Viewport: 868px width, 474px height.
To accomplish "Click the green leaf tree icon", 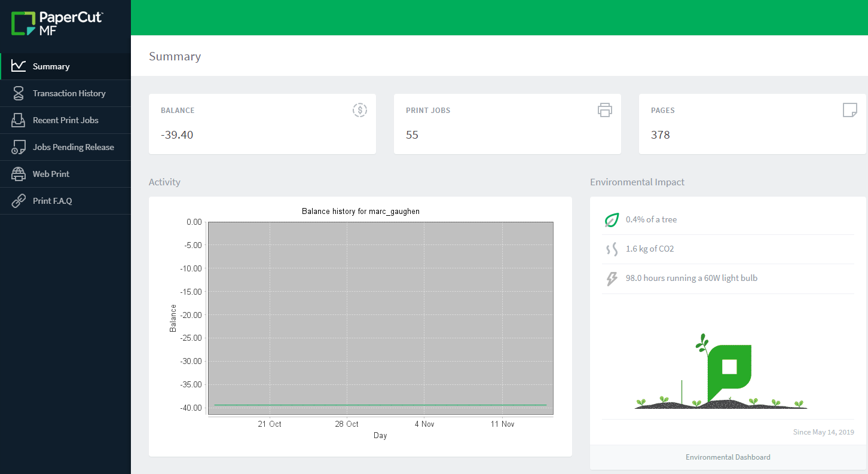I will click(x=611, y=220).
